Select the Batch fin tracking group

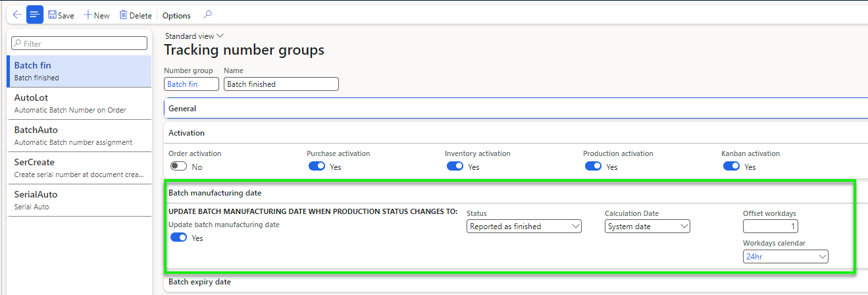point(79,71)
